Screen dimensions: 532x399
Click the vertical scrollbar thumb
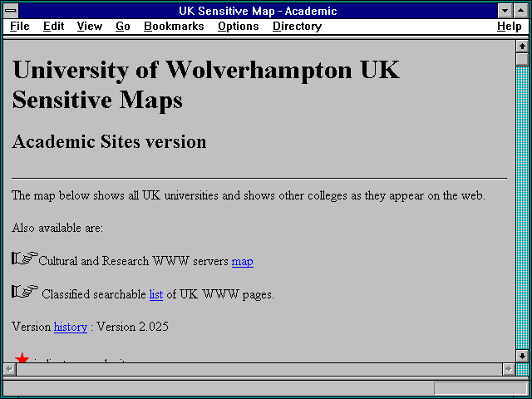[x=522, y=59]
